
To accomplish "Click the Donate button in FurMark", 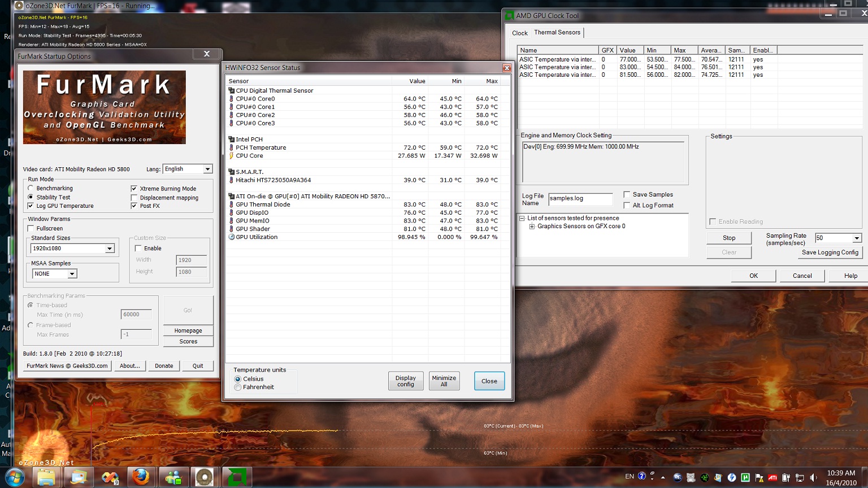I will click(164, 366).
